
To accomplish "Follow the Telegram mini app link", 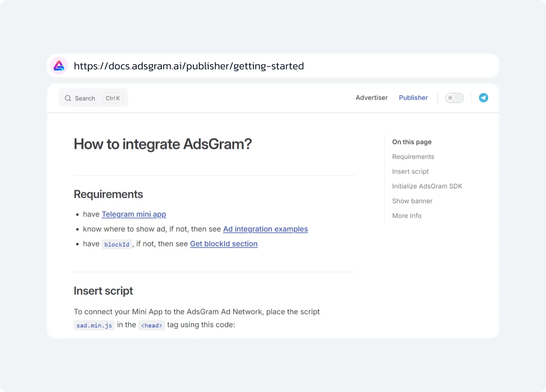I will click(134, 214).
